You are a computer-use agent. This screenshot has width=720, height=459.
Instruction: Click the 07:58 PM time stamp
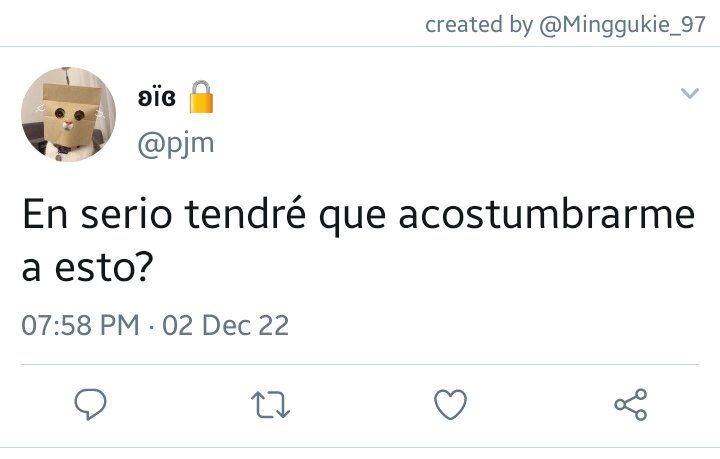80,325
